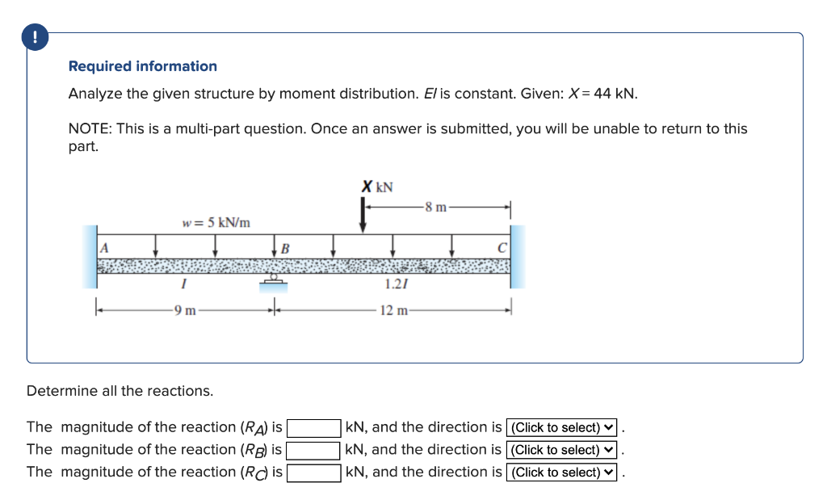Screen dimensions: 827x504
Task: Click the RB magnitude input field
Action: [x=315, y=450]
